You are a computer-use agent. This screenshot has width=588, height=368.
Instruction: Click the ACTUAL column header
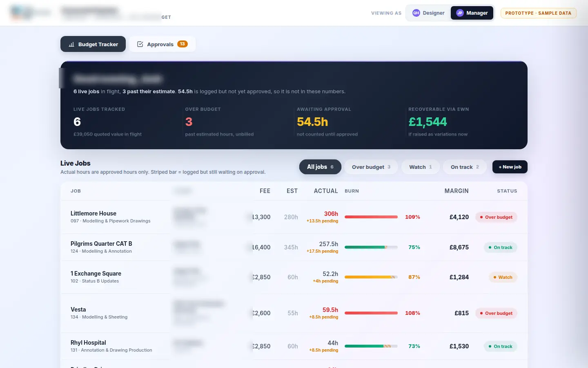coord(326,191)
